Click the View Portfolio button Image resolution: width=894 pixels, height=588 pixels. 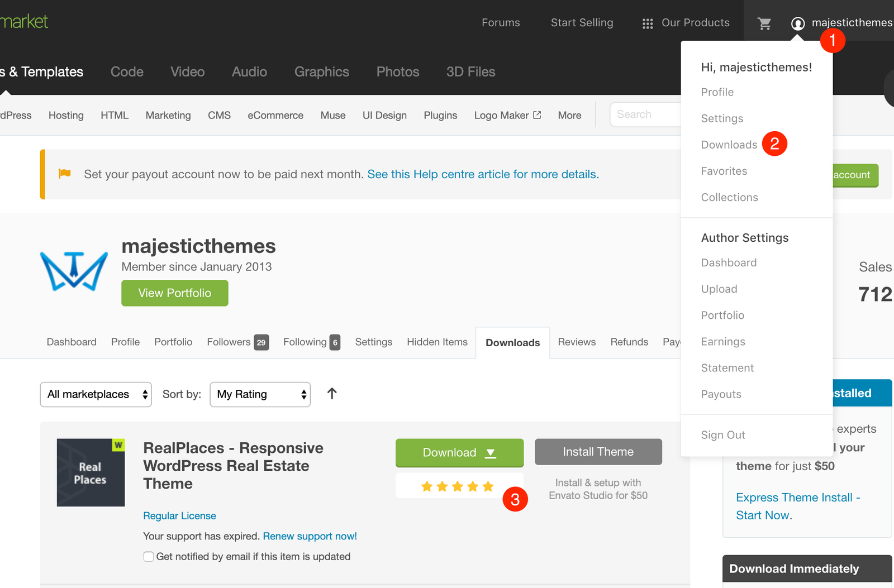[x=175, y=293]
